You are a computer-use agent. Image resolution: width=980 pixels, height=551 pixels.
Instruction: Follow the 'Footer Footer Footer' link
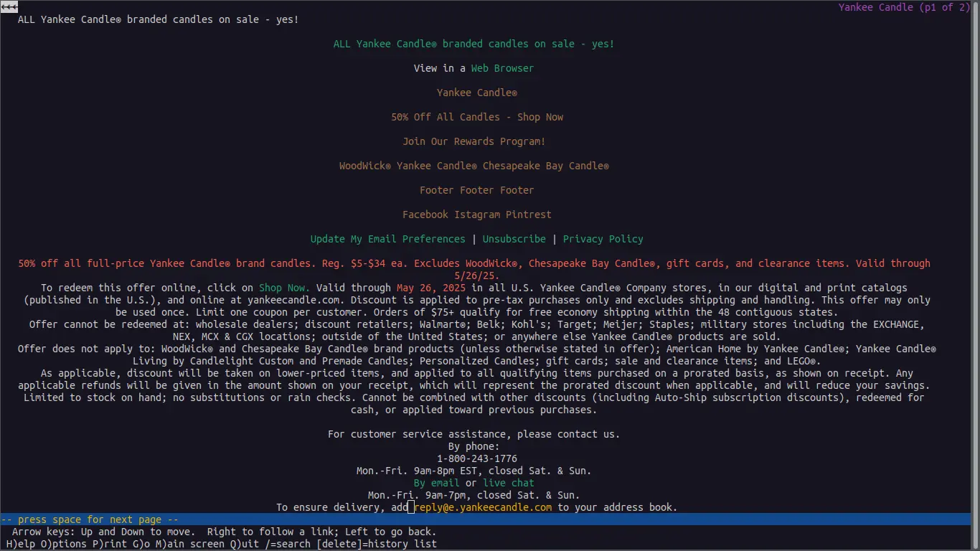pos(477,190)
